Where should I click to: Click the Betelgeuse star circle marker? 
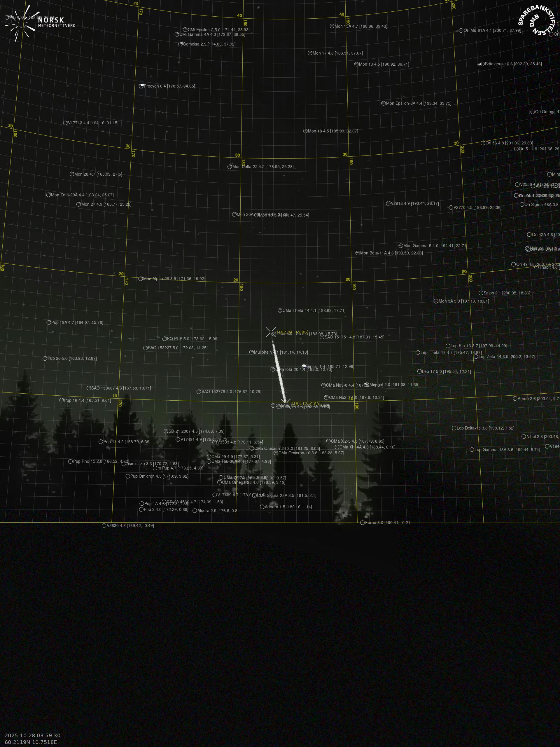coord(482,64)
